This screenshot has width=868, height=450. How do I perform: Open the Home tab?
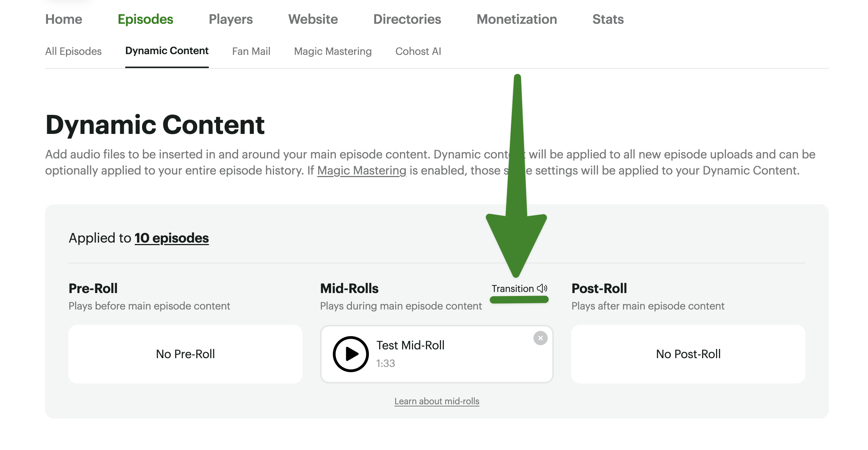coord(64,19)
